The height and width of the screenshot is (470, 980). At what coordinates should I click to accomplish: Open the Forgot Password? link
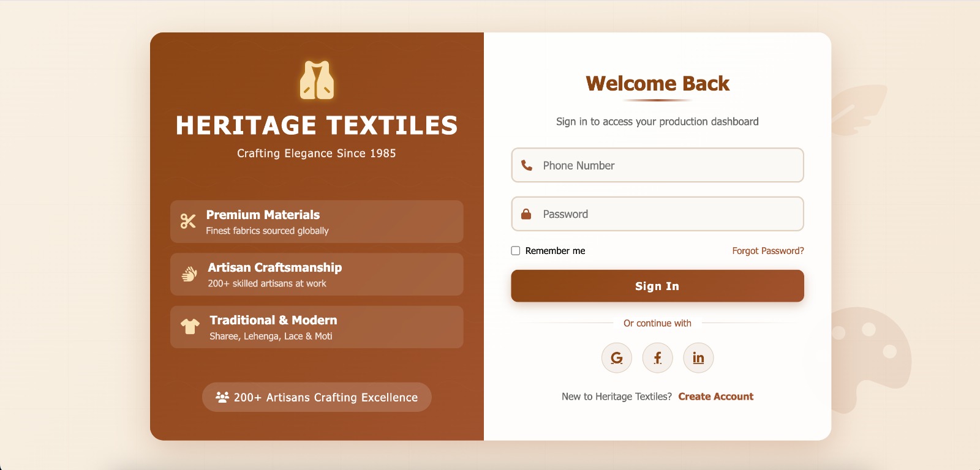point(767,251)
